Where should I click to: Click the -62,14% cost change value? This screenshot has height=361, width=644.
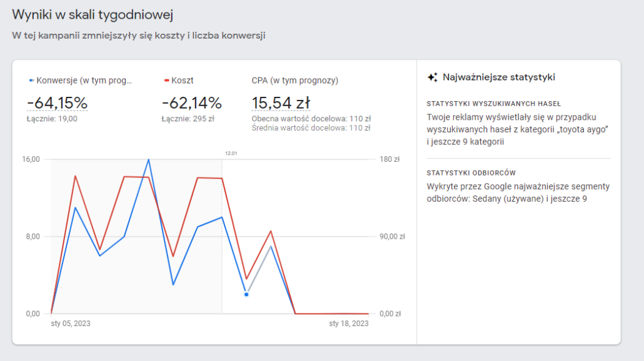click(x=192, y=103)
